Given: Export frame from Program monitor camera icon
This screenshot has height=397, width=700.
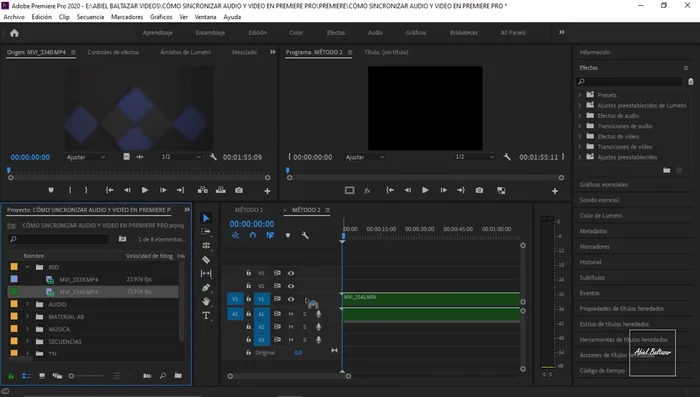Looking at the screenshot, I should point(479,190).
